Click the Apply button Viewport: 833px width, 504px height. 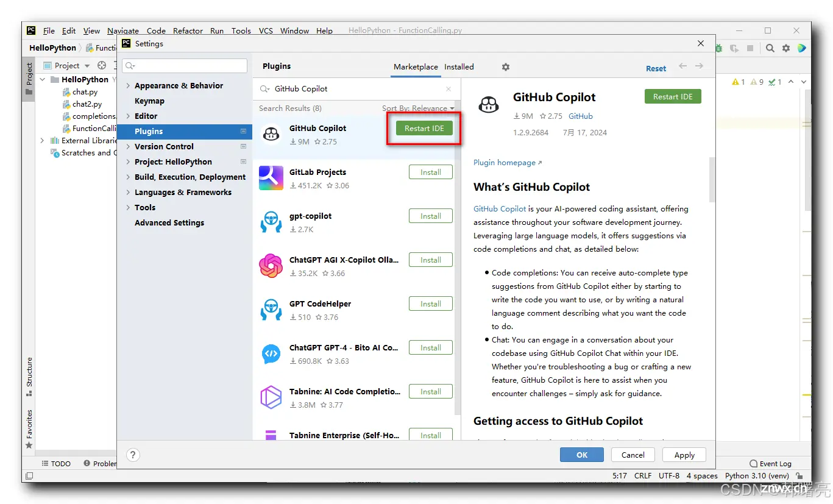[x=684, y=455]
